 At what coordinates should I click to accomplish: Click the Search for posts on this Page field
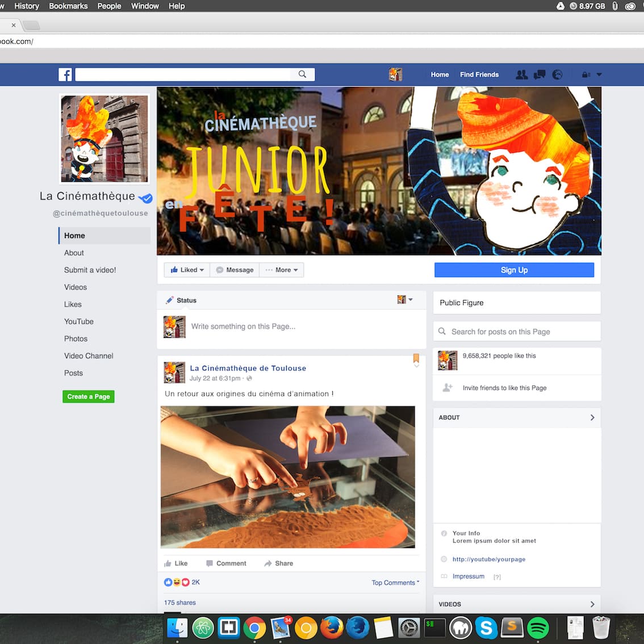tap(517, 332)
